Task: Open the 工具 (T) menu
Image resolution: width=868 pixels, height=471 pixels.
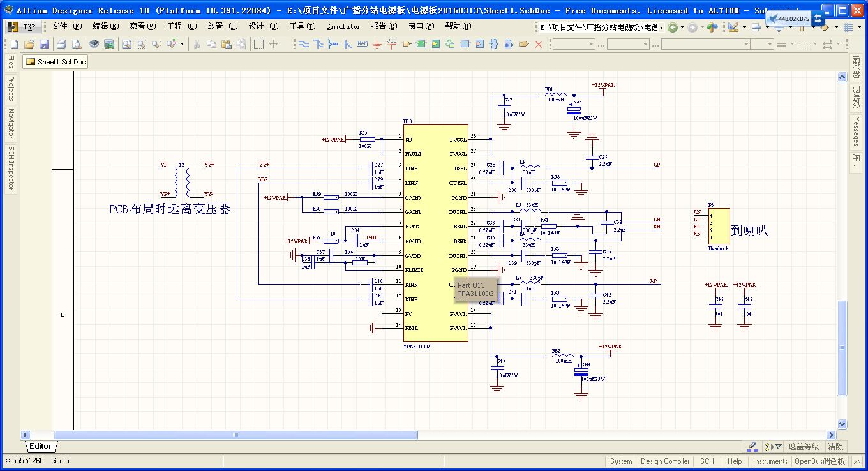Action: click(x=303, y=26)
